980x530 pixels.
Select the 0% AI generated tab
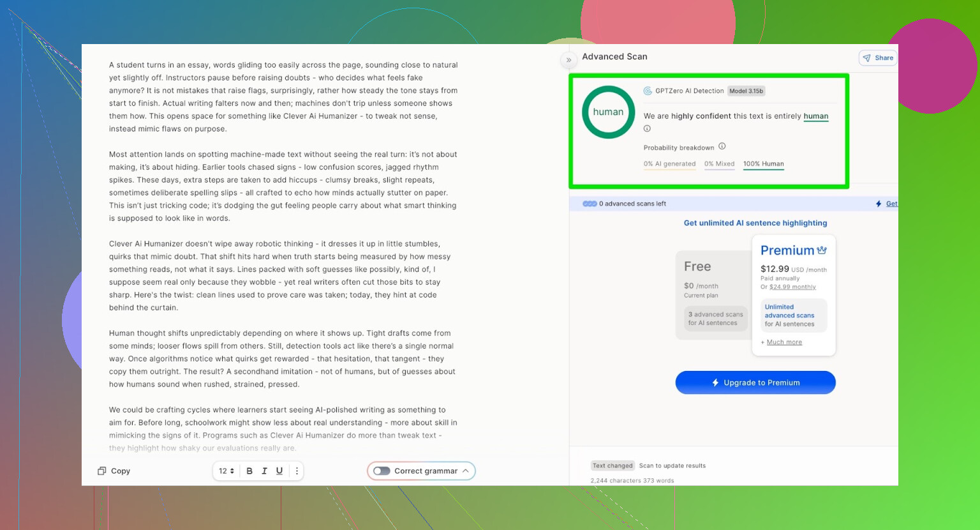click(x=669, y=164)
